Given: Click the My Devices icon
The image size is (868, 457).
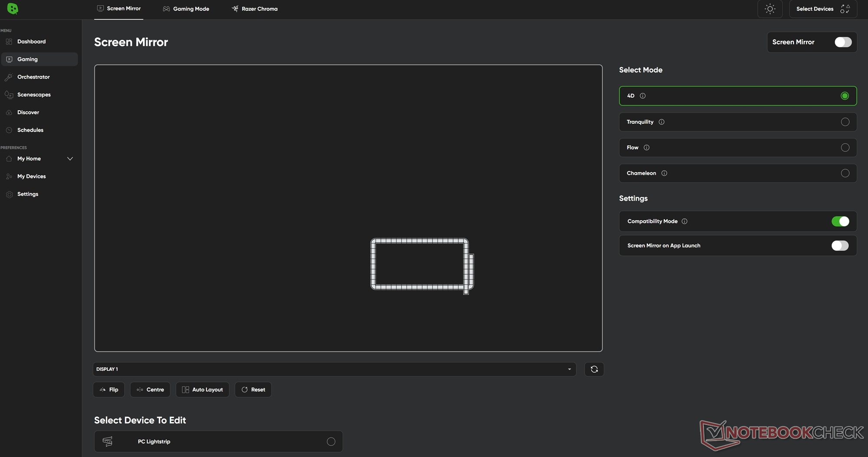Looking at the screenshot, I should (x=9, y=177).
